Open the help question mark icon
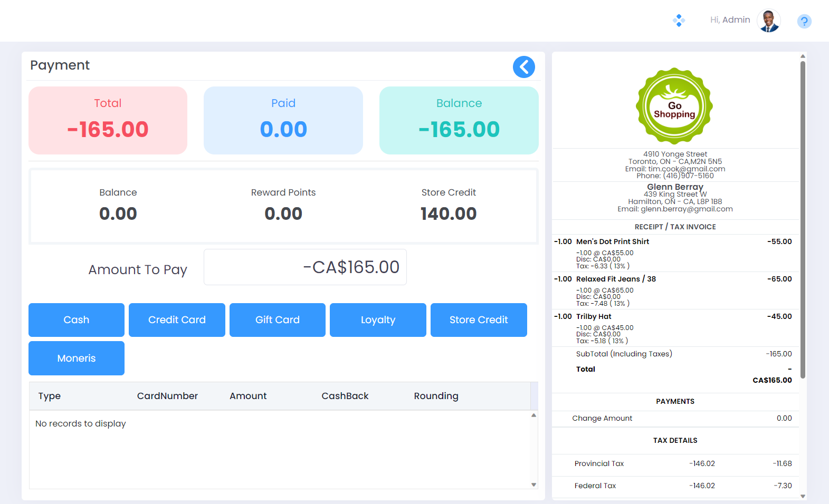This screenshot has height=504, width=829. tap(804, 21)
